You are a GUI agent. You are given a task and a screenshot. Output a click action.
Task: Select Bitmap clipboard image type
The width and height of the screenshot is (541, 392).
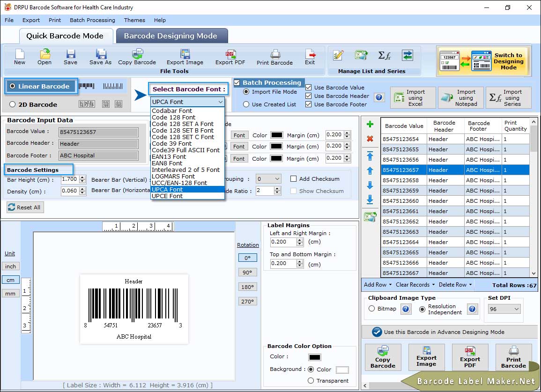(371, 309)
